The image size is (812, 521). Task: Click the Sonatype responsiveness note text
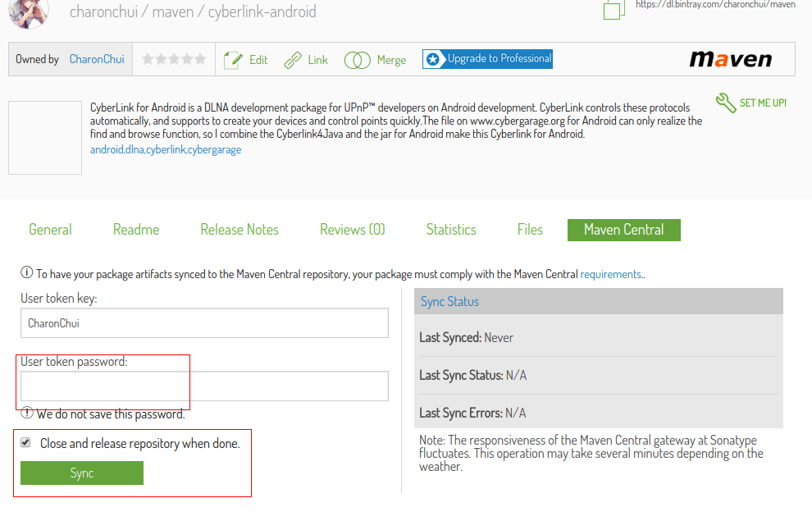click(x=591, y=453)
